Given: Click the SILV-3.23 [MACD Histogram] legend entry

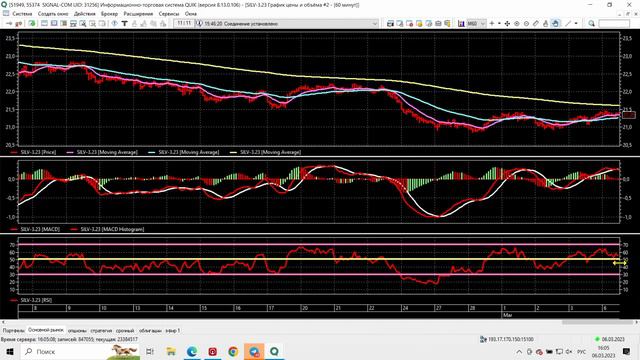Looking at the screenshot, I should [x=108, y=229].
